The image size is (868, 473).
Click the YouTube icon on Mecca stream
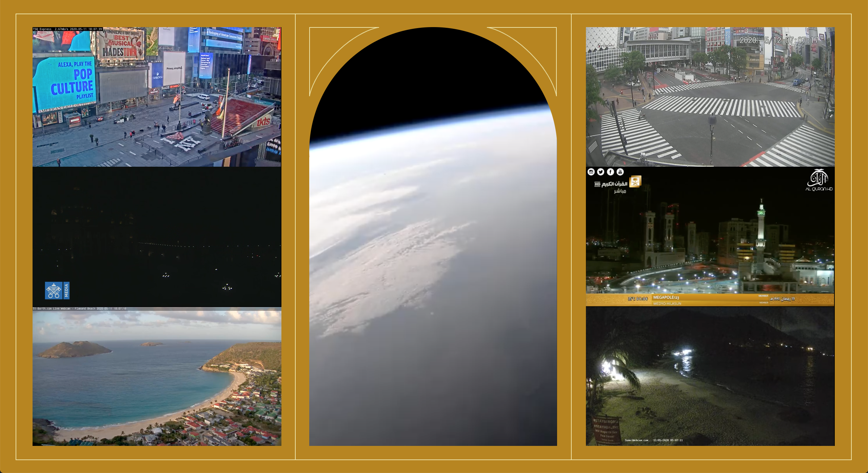point(620,172)
